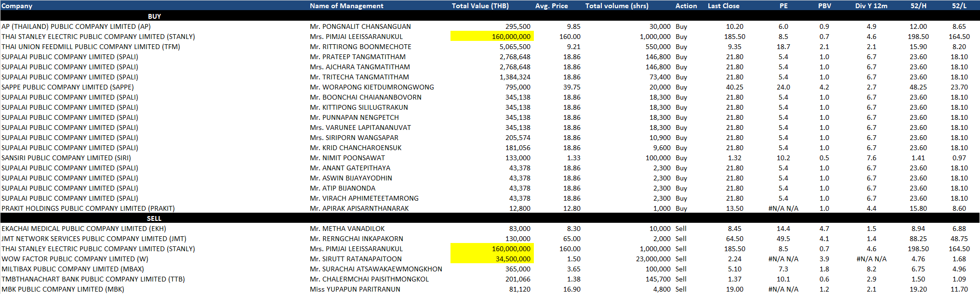
Task: Click the Mr. APIRAK APISARNTHANARAK name cell
Action: [x=359, y=208]
